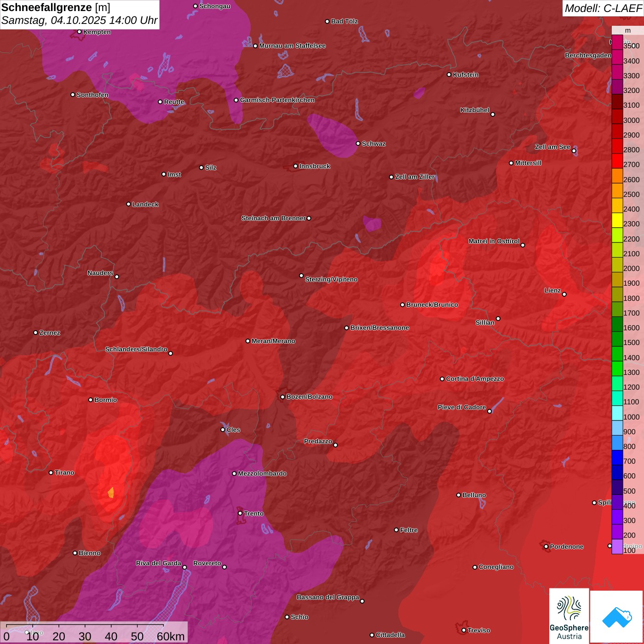Click the '30' tick on scale bar
The height and width of the screenshot is (644, 644).
pyautogui.click(x=85, y=637)
